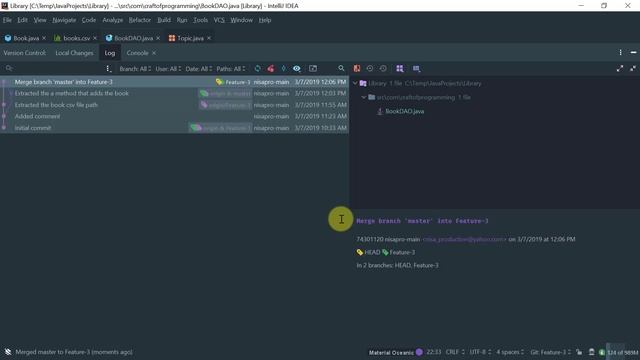Click the show details panel icon
Viewport: 640px width, 360px height.
pos(416,69)
